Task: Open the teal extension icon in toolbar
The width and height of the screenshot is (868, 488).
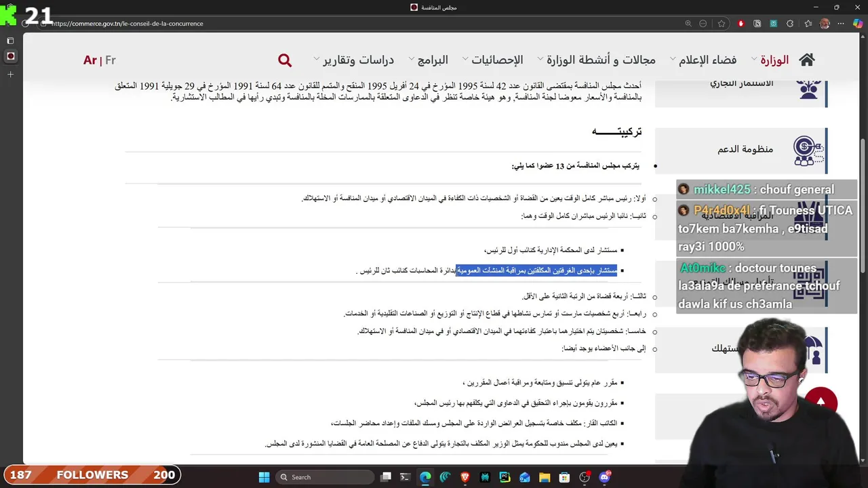Action: 773,23
